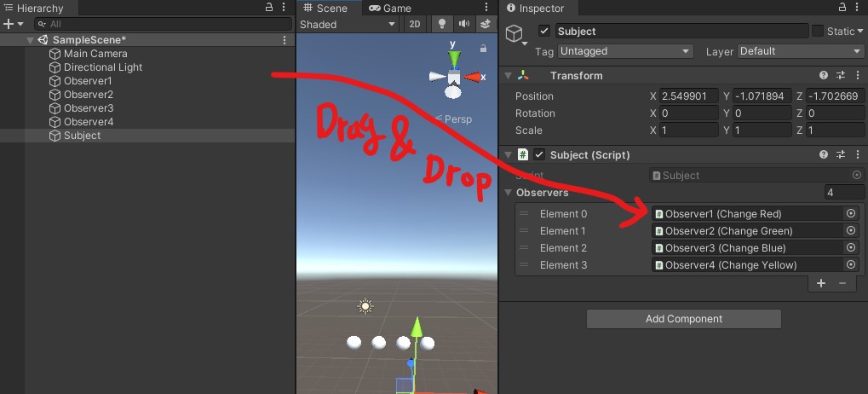Viewport: 868px width, 394px height.
Task: Open the SampleScene context menu dots
Action: tap(285, 40)
